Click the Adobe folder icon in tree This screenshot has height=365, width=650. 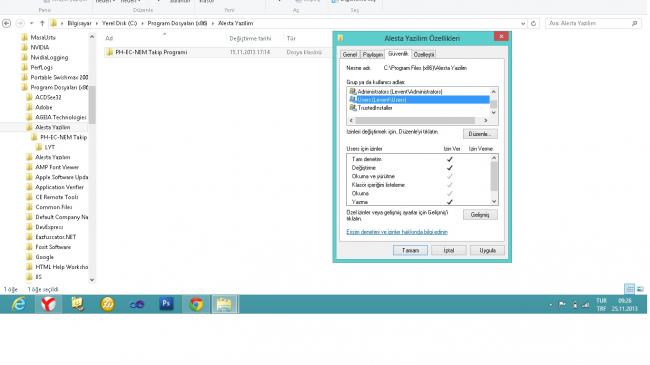pyautogui.click(x=29, y=107)
